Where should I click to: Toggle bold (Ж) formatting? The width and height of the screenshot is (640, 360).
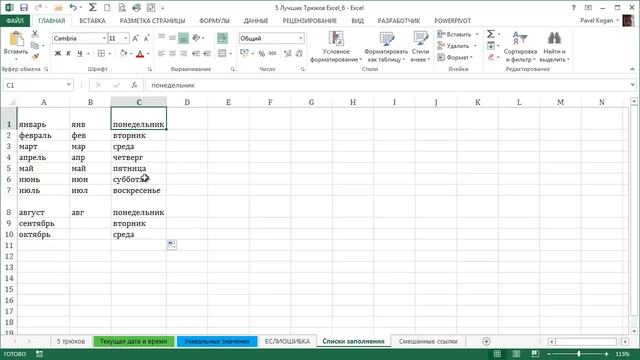[x=58, y=53]
